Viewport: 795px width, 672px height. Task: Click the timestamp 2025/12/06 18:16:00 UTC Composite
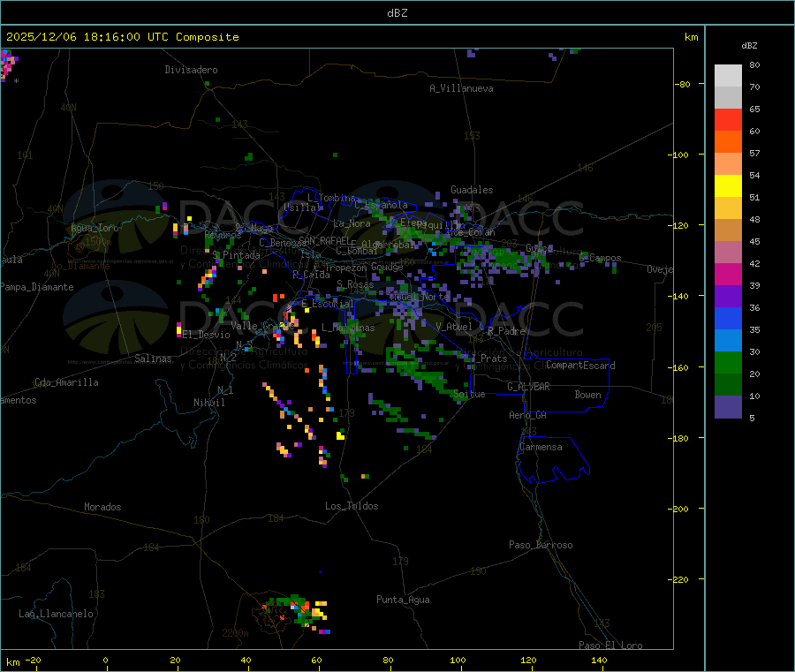[122, 37]
